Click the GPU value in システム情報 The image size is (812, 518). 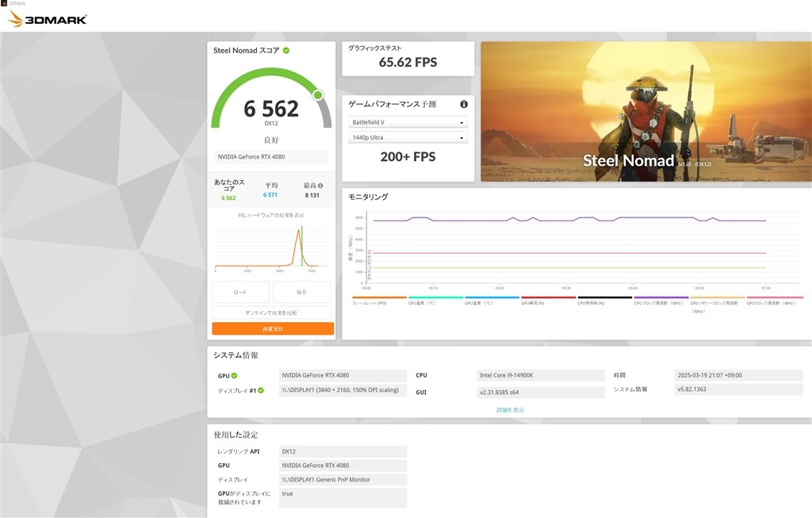click(x=343, y=375)
